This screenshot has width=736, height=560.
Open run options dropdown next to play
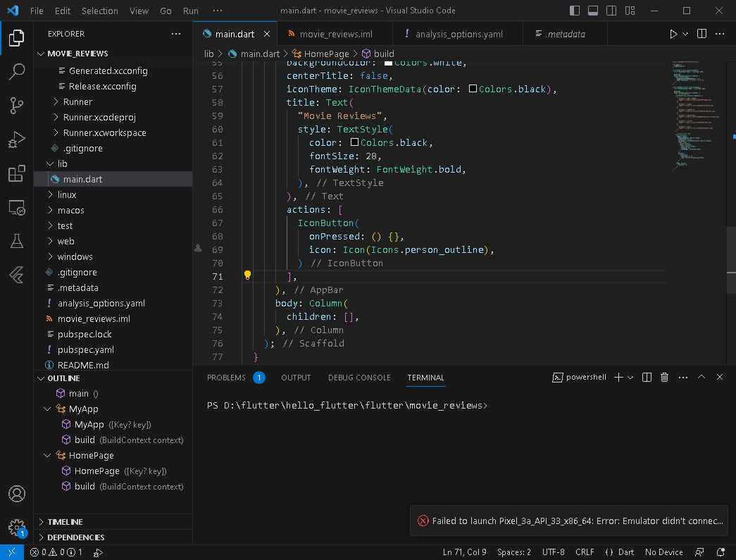685,34
